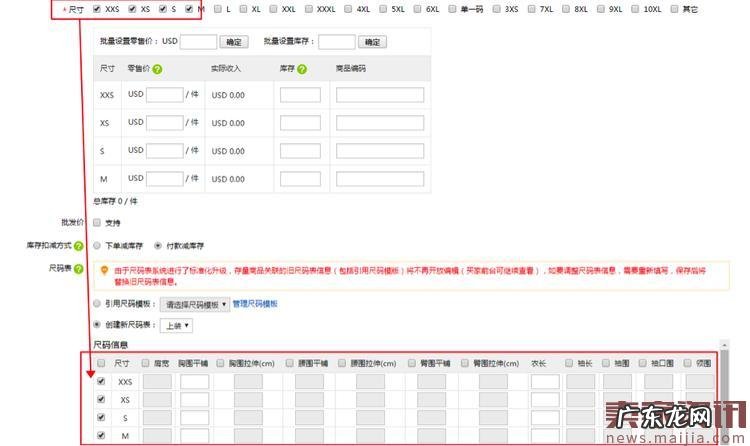
Task: Check the XXL size checkbox
Action: pos(274,9)
